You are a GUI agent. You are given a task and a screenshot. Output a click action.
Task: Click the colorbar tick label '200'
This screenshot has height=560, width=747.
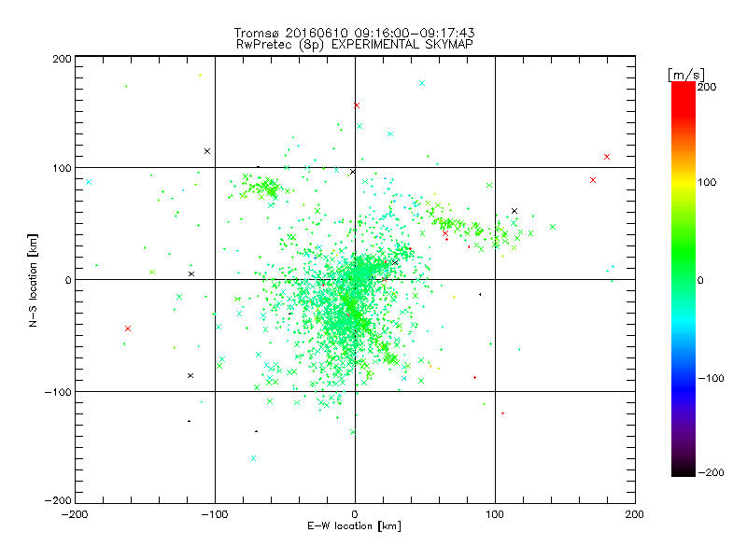coord(707,87)
